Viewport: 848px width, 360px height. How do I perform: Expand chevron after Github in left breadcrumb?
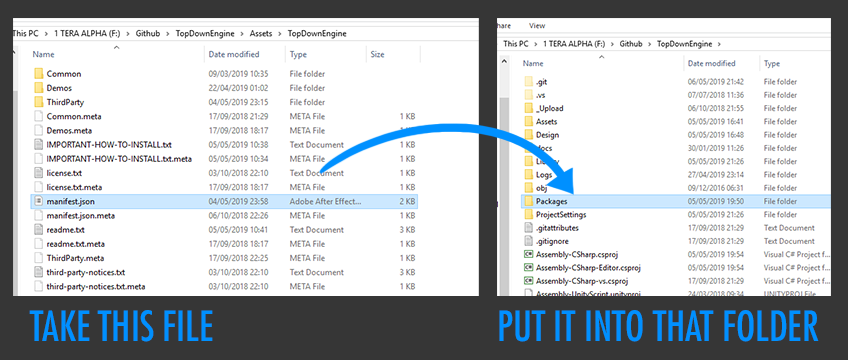[168, 34]
